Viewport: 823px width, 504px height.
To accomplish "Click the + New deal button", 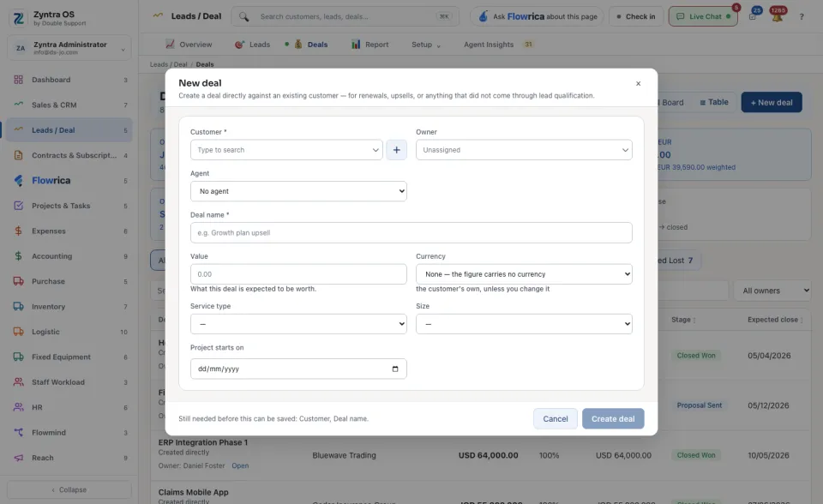I will click(x=772, y=103).
